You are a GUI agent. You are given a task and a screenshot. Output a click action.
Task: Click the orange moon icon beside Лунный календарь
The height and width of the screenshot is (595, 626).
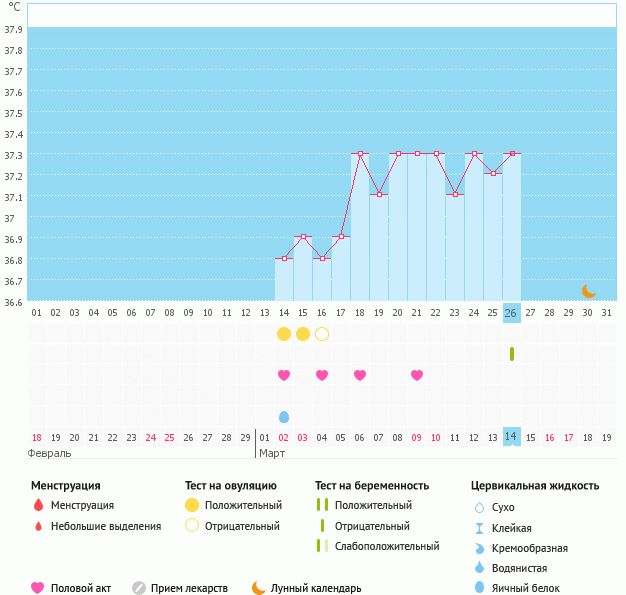tap(259, 588)
